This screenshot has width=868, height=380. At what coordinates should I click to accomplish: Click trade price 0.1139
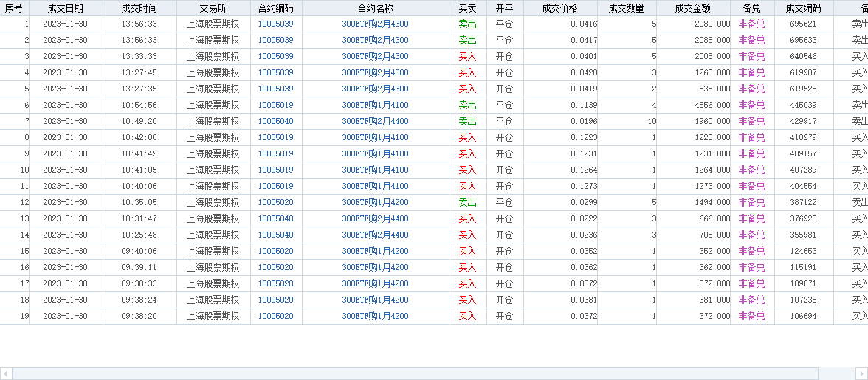(x=584, y=105)
